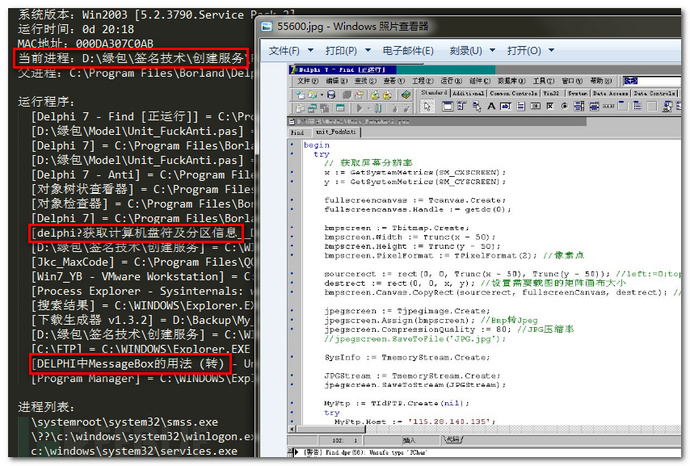Click the Toggle Form/Unit icon
Image resolution: width=690 pixels, height=466 pixels.
pos(325,108)
